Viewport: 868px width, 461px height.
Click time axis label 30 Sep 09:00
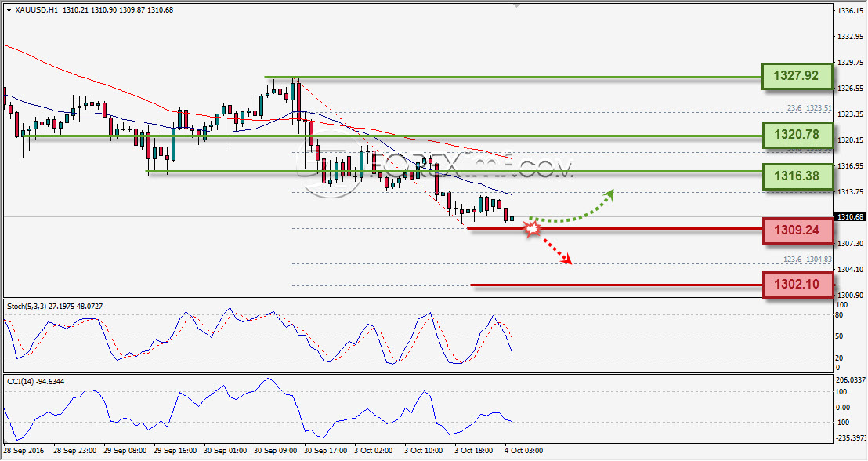(275, 451)
